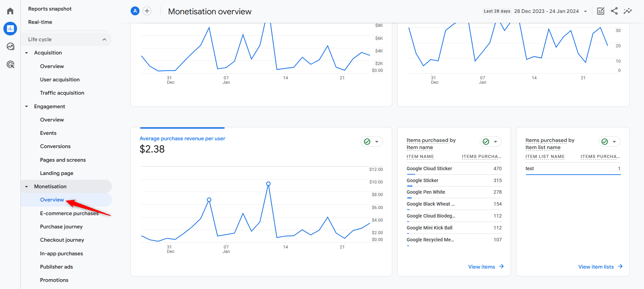The image size is (644, 289).
Task: Open the Reports icon in left rail
Action: (10, 29)
